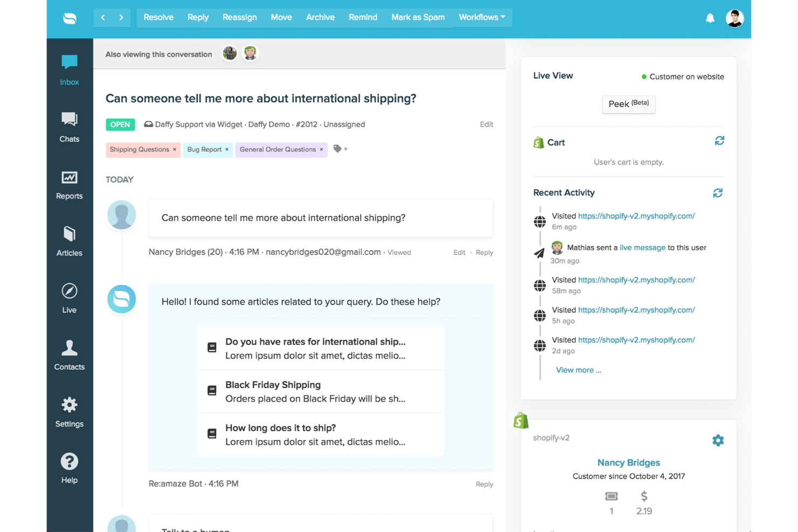
Task: Open the Reports panel
Action: tap(69, 184)
